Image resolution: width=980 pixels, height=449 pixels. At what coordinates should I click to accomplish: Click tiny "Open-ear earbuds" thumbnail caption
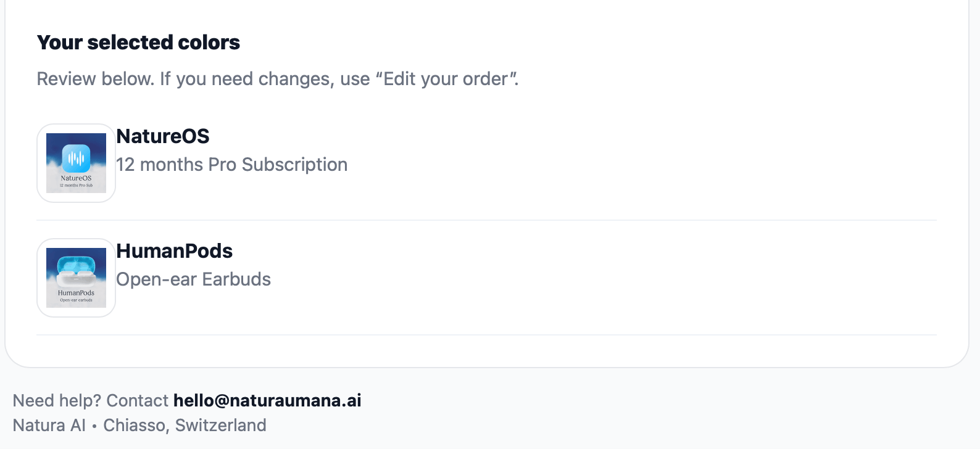pos(76,300)
